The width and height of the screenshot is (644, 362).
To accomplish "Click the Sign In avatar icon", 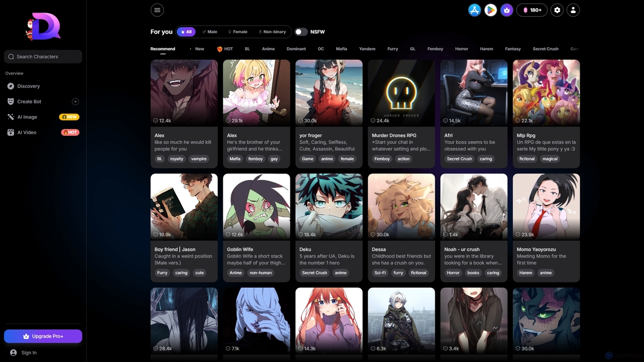I will pyautogui.click(x=14, y=352).
